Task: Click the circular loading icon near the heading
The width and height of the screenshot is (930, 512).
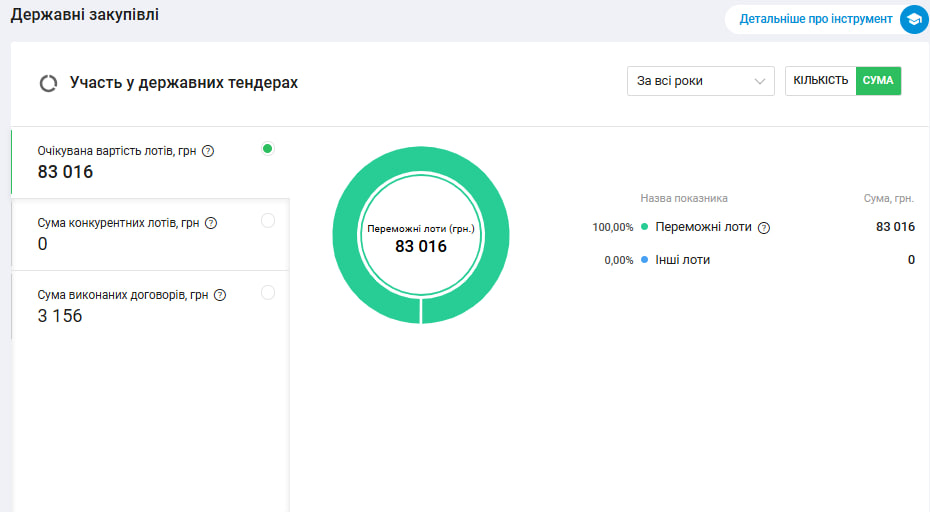Action: (48, 83)
